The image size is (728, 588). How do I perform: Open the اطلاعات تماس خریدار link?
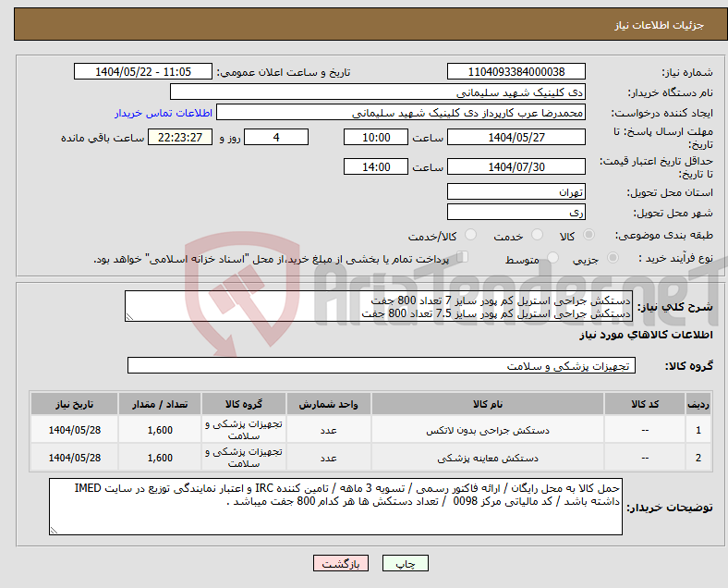[x=164, y=113]
